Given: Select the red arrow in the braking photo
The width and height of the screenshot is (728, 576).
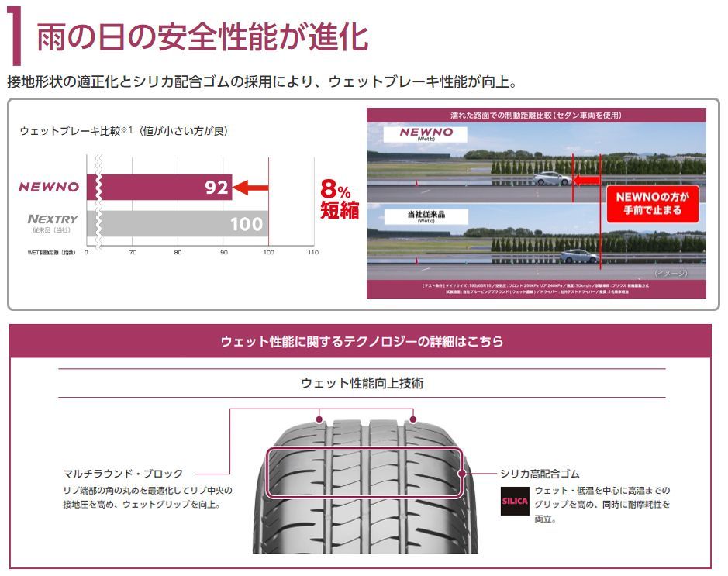Looking at the screenshot, I should coord(586,180).
